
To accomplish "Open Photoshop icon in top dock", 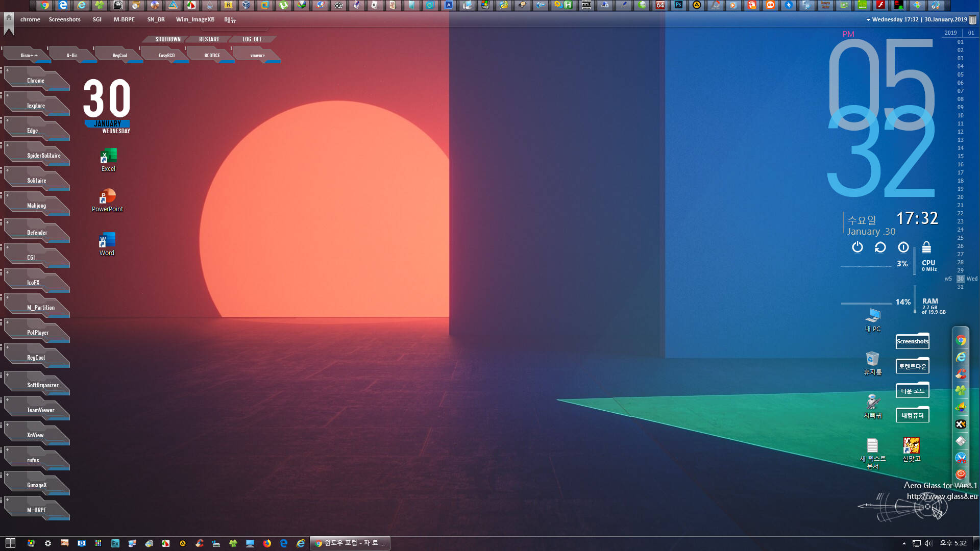I will click(678, 5).
